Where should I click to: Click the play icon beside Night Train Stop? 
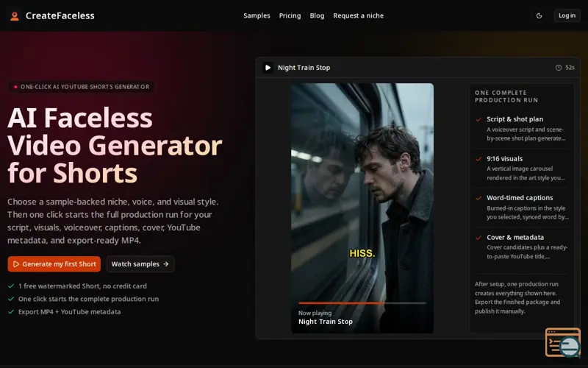268,68
